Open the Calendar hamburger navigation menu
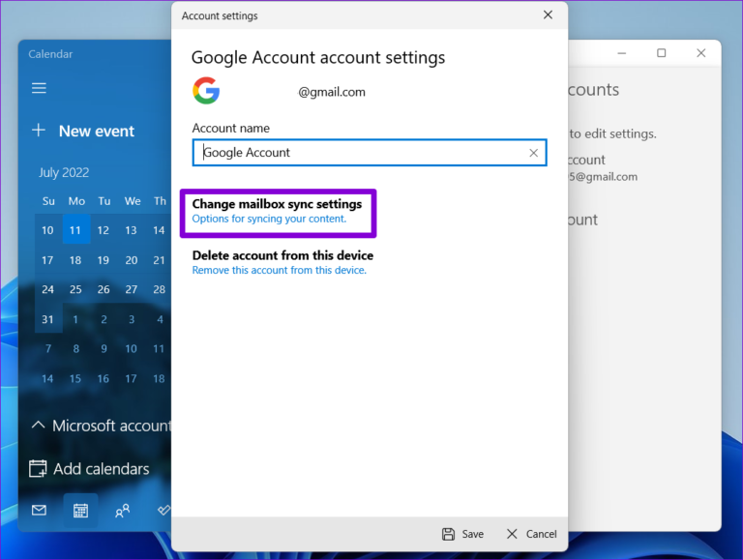 [39, 88]
